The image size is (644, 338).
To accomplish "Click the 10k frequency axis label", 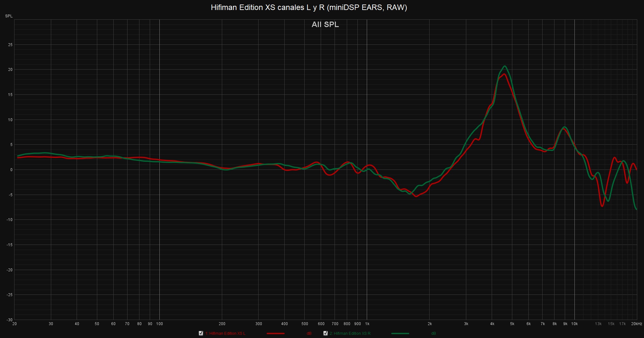I will [x=574, y=324].
